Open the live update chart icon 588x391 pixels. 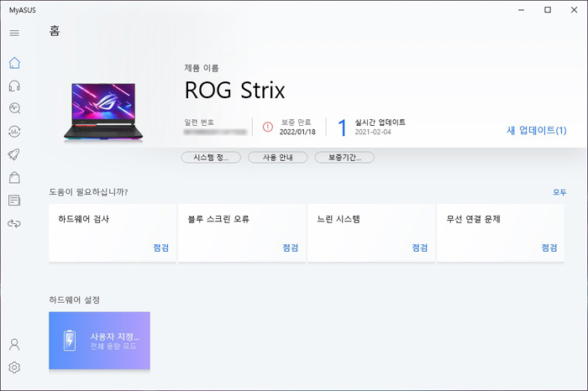tap(14, 132)
